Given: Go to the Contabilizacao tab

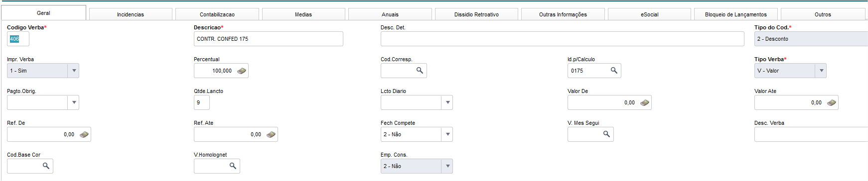Looking at the screenshot, I should click(x=217, y=14).
